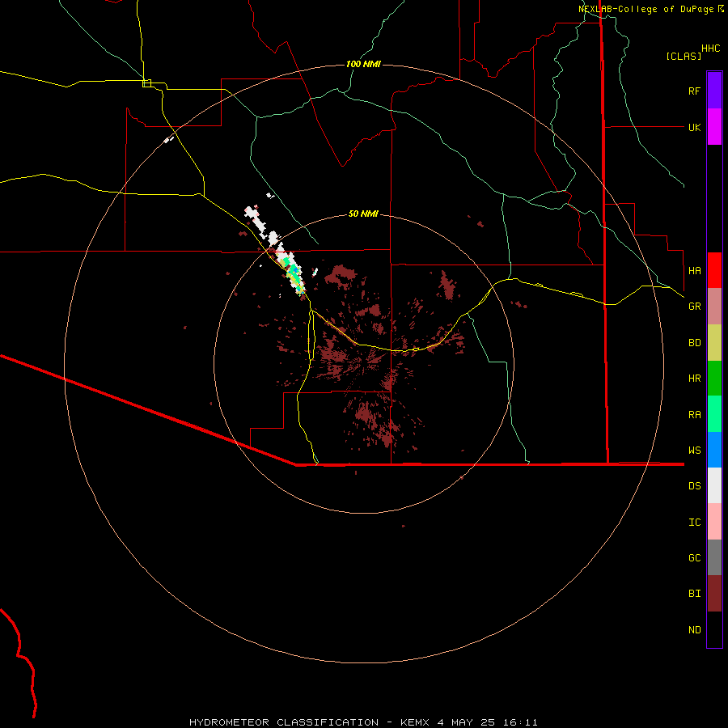Click the DS legend label
Image resolution: width=728 pixels, height=728 pixels.
[x=694, y=485]
